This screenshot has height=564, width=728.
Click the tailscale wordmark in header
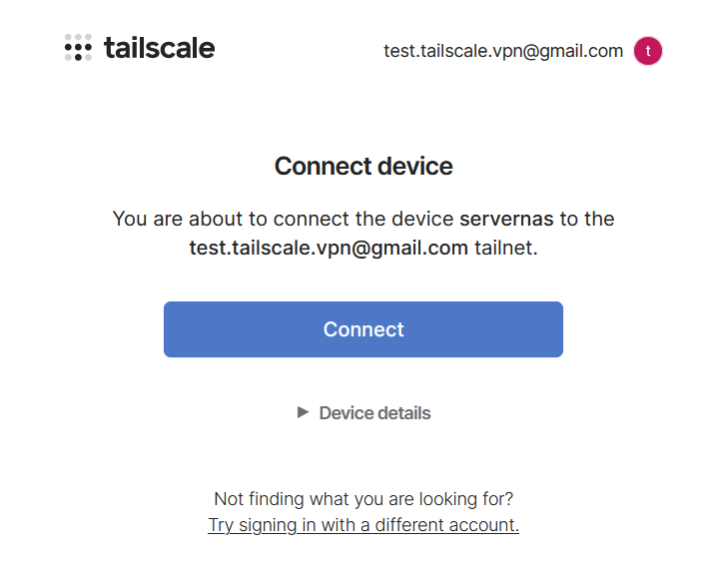[x=159, y=48]
